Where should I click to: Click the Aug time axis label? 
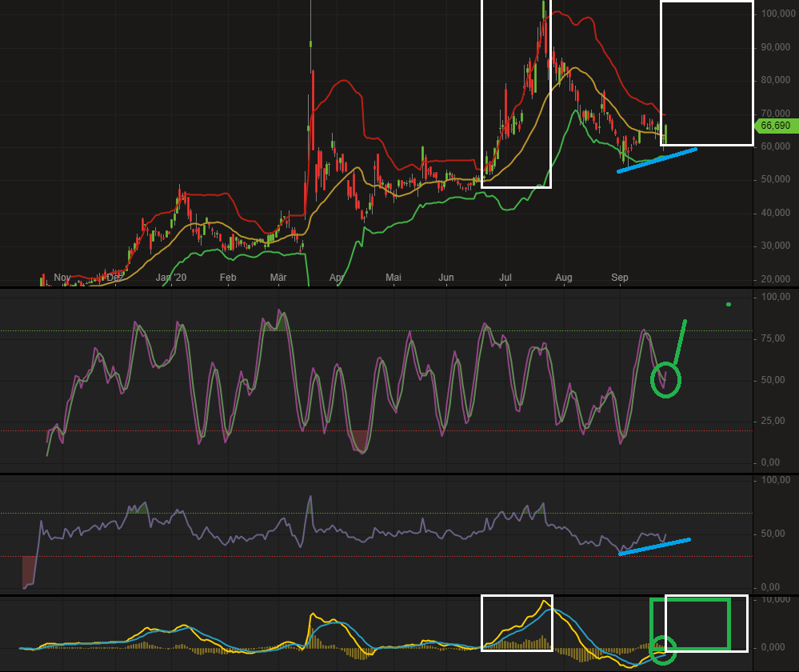[564, 278]
